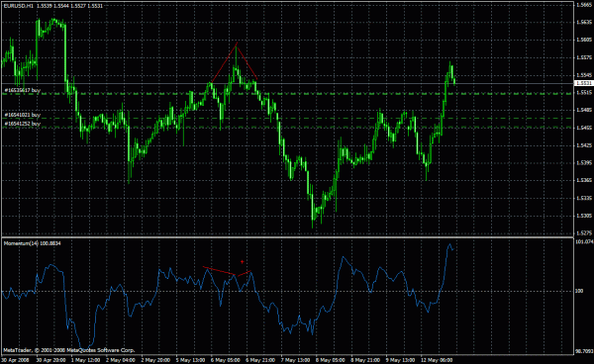Image resolution: width=594 pixels, height=364 pixels.
Task: Select the red arrow marker above Momentum line
Action: [x=243, y=261]
